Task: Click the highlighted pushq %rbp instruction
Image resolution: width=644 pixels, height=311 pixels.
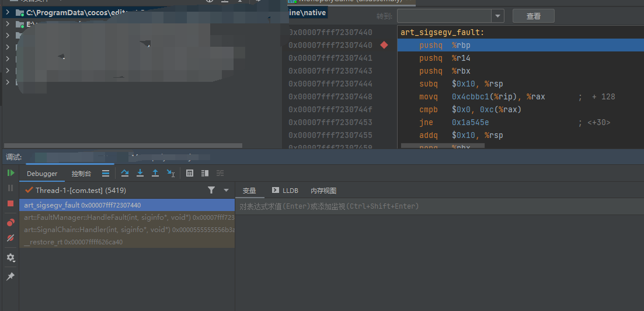Action: tap(520, 45)
